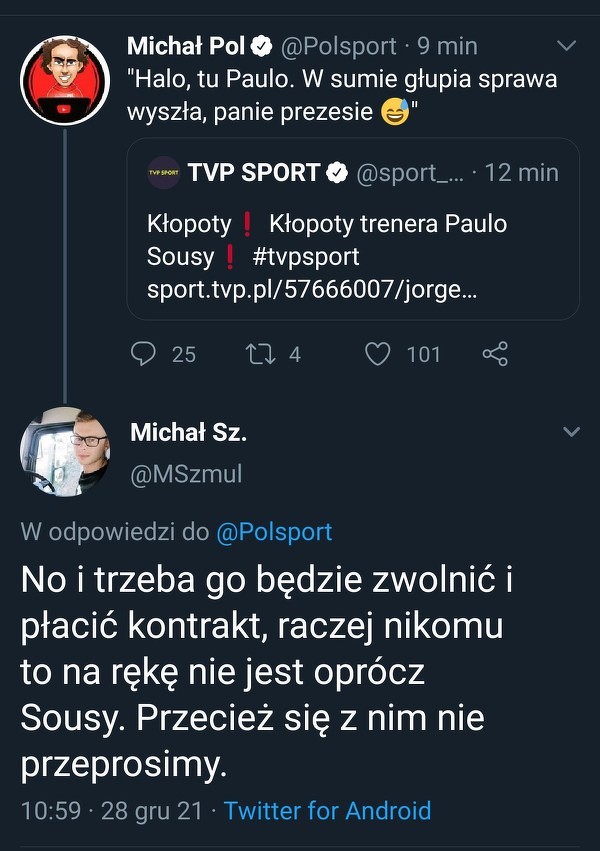The height and width of the screenshot is (851, 600).
Task: Expand options chevron on Michał Pol's tweet
Action: [566, 46]
